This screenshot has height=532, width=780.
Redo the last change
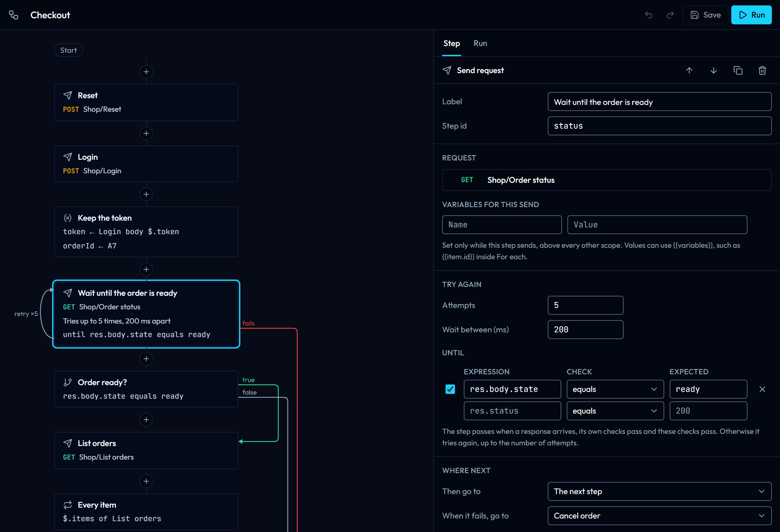pyautogui.click(x=670, y=15)
